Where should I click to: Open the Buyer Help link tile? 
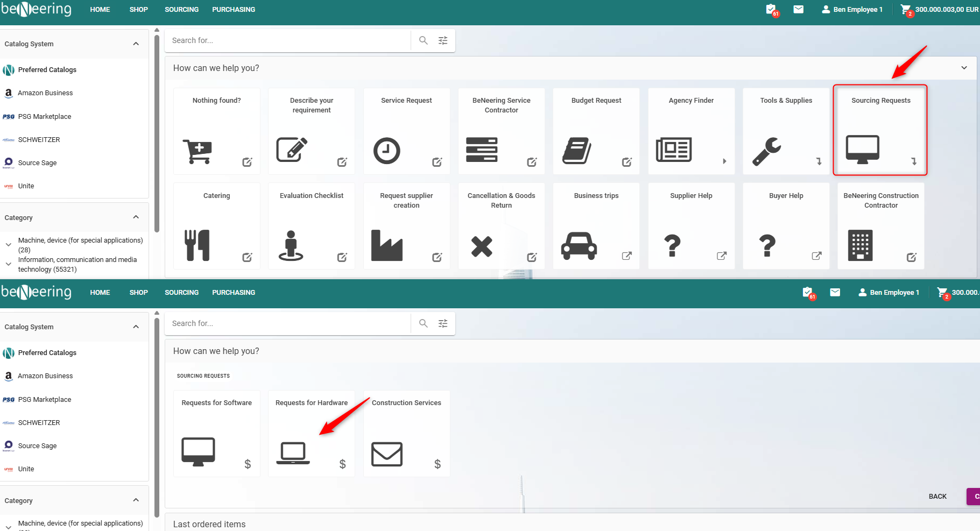(x=786, y=226)
